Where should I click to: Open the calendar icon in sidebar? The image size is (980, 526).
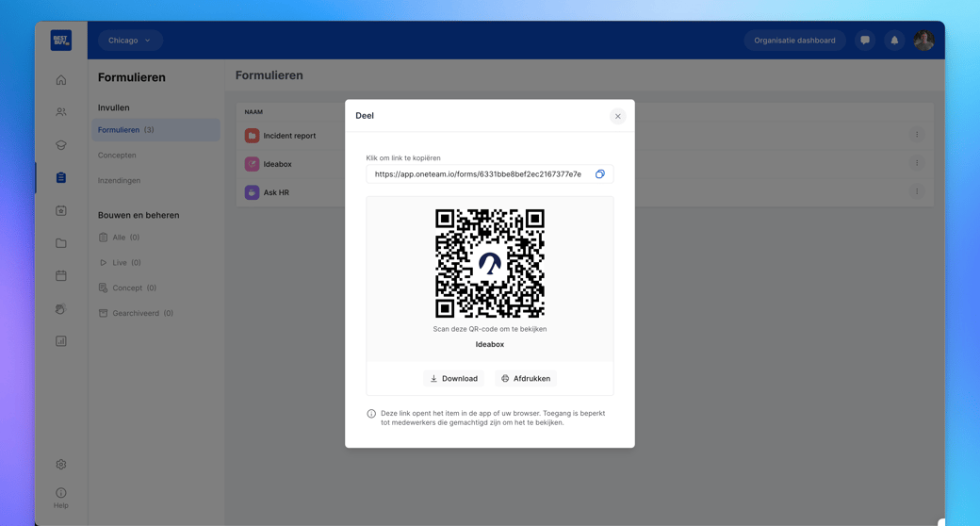(x=60, y=276)
